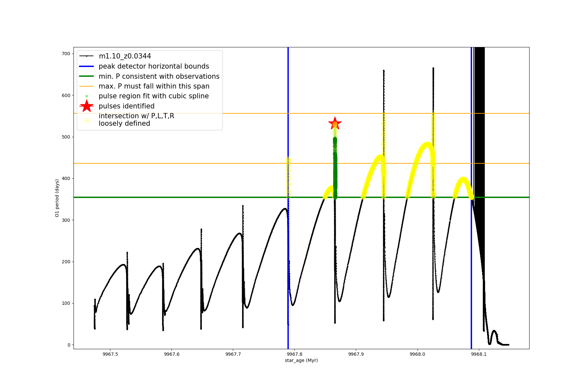This screenshot has width=588, height=392.
Task: Select the 'peak detector horizontal bounds' legend text
Action: coord(154,66)
